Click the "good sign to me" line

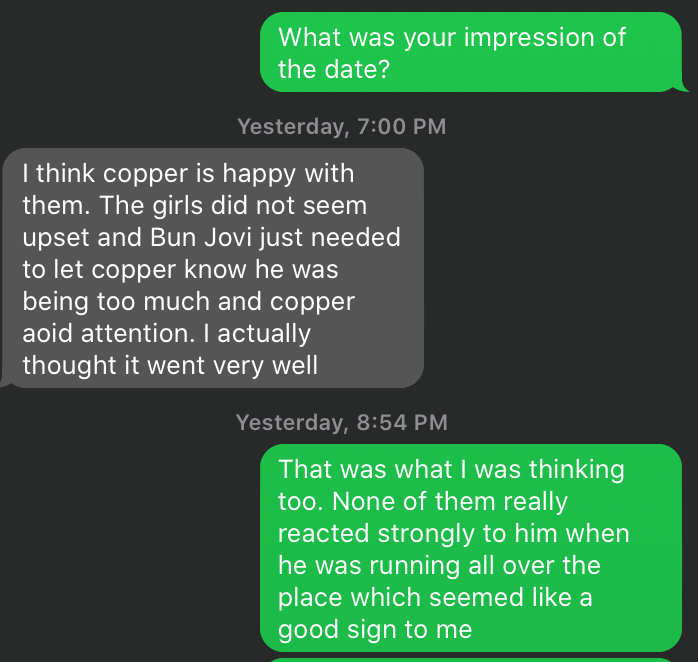click(x=374, y=630)
